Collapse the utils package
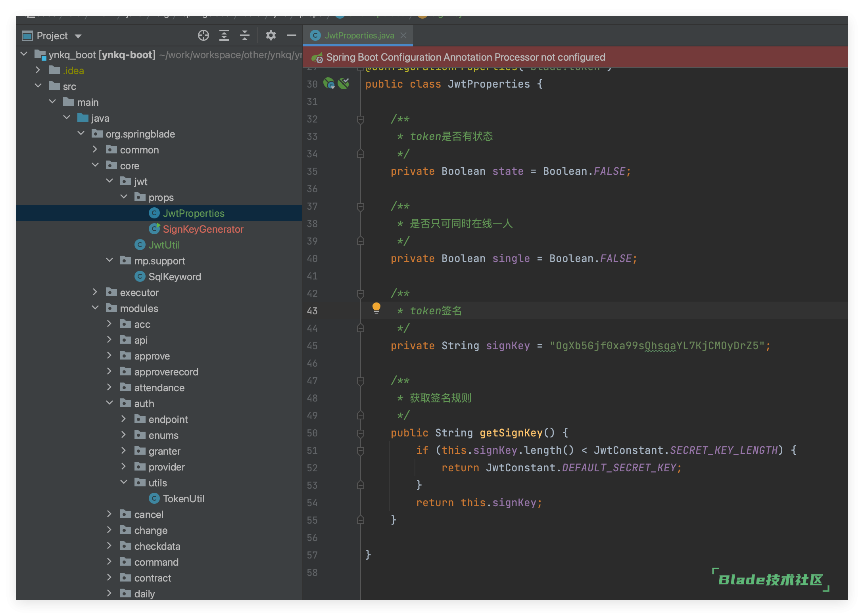Image resolution: width=864 pixels, height=616 pixels. (x=124, y=482)
